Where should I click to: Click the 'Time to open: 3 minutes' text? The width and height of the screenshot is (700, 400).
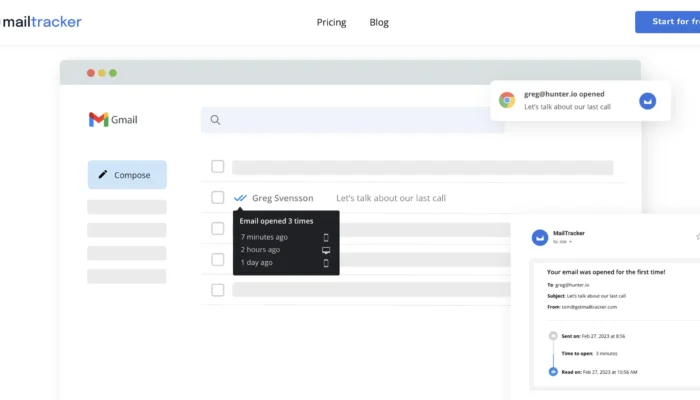(589, 353)
